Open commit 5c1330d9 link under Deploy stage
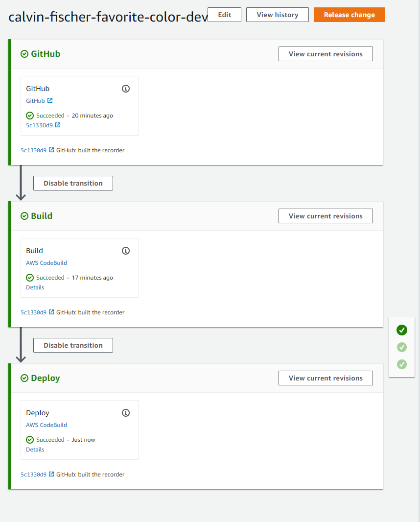Viewport: 420px width, 522px height. (x=34, y=475)
